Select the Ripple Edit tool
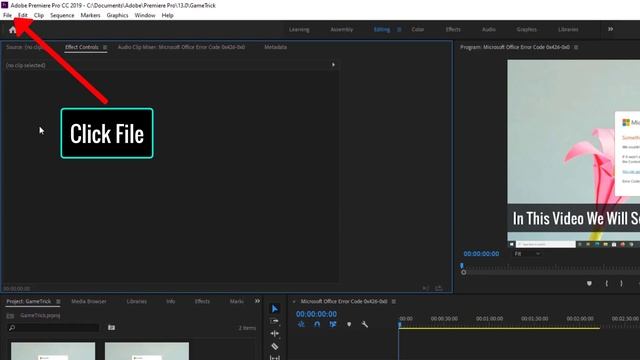The width and height of the screenshot is (640, 360). pos(275,334)
